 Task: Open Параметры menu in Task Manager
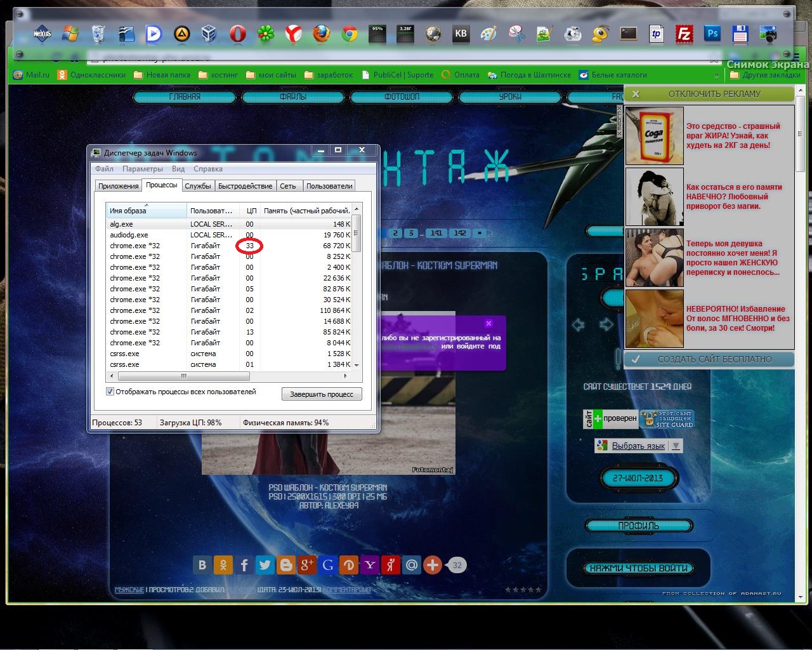(x=143, y=169)
